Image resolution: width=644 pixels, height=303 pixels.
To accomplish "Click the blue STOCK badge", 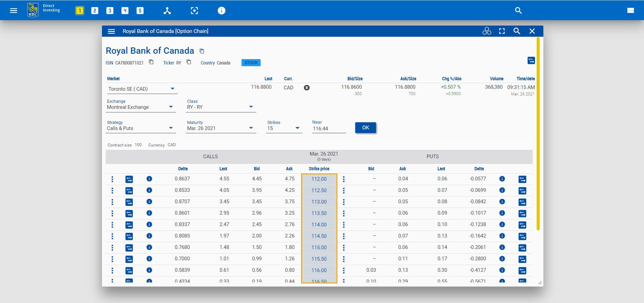I will [251, 63].
